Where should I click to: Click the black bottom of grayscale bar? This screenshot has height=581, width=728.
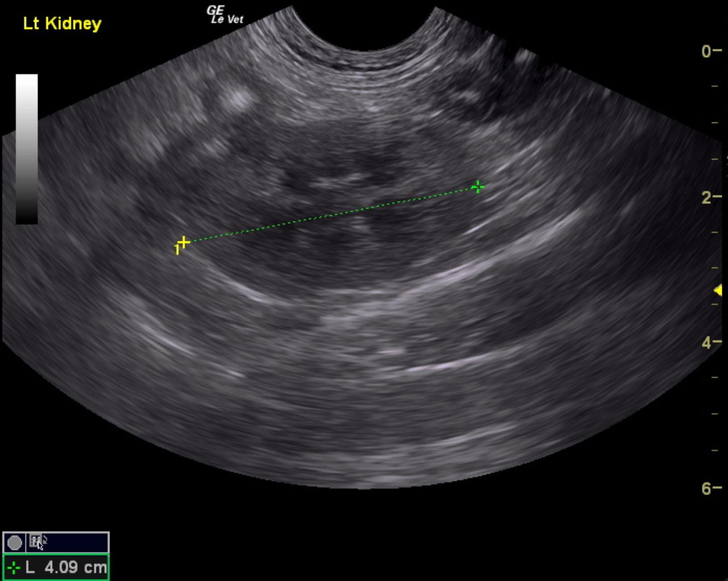pyautogui.click(x=27, y=218)
